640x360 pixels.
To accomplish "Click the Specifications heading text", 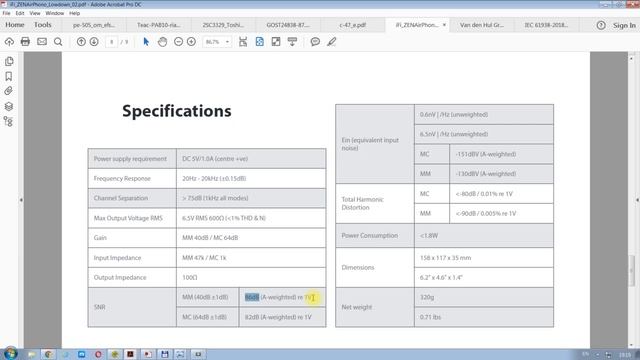I will [x=177, y=111].
